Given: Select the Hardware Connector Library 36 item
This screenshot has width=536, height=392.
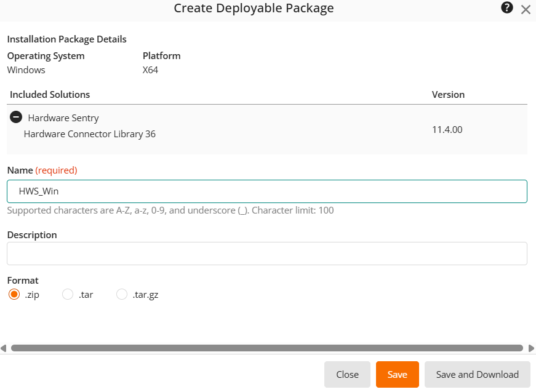Looking at the screenshot, I should 89,134.
